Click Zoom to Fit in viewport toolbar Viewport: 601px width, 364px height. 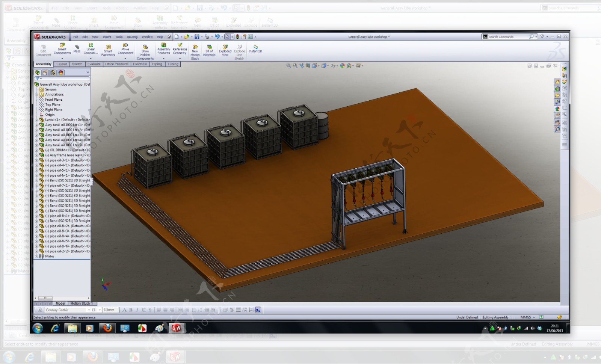click(x=288, y=66)
